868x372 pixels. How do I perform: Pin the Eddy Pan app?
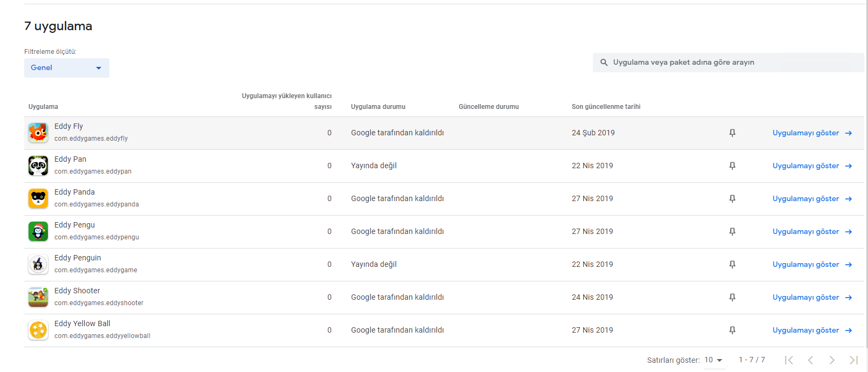(x=732, y=166)
